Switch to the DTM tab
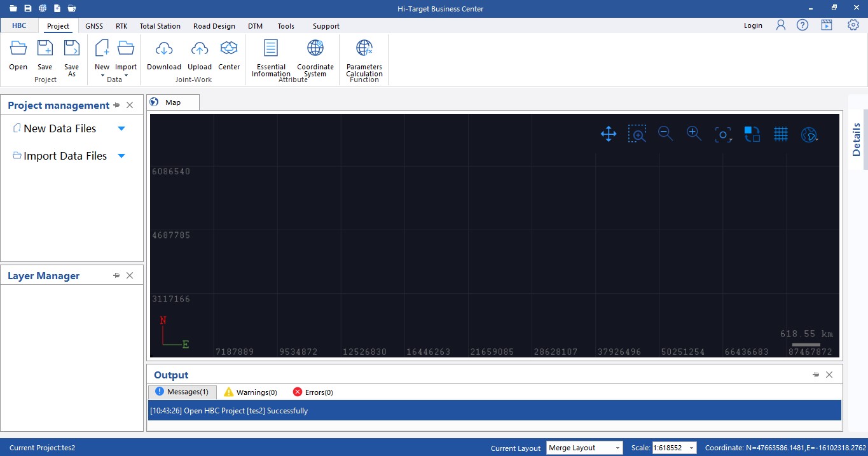 coord(256,26)
